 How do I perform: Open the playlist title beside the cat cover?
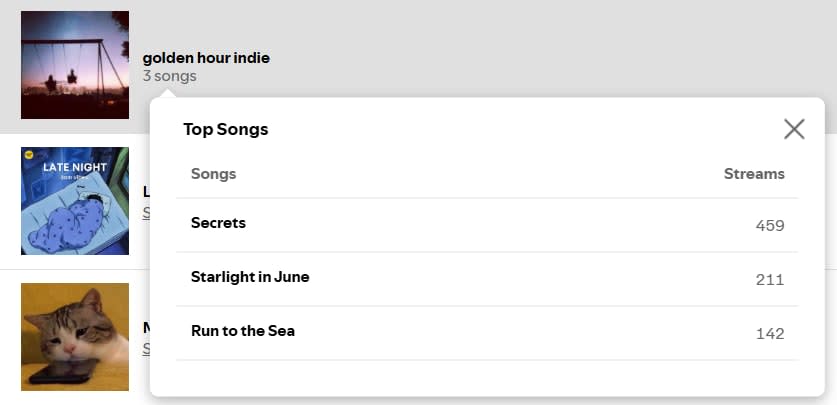[146, 327]
